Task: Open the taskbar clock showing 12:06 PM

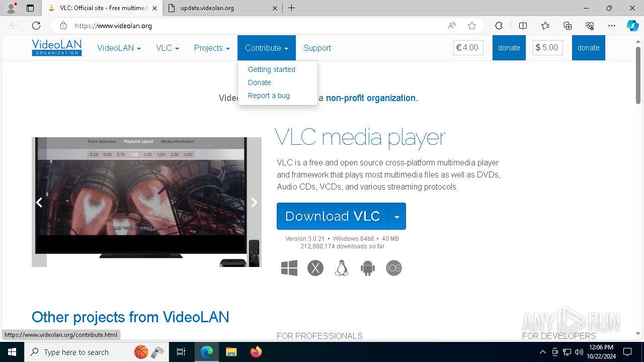Action: [x=601, y=352]
